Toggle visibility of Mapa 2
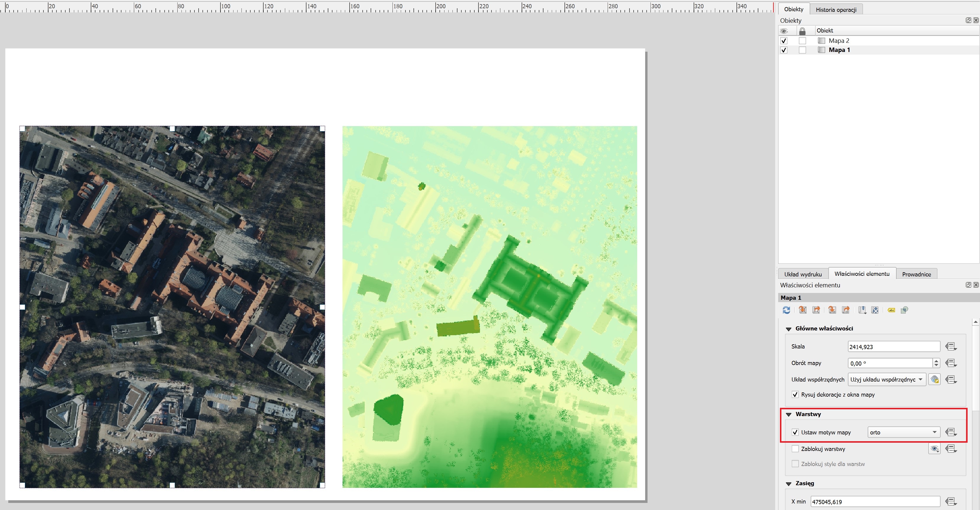The image size is (980, 510). [784, 41]
